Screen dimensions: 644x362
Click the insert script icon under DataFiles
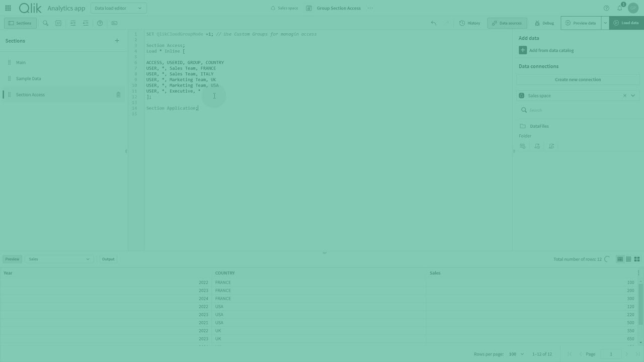pyautogui.click(x=537, y=146)
